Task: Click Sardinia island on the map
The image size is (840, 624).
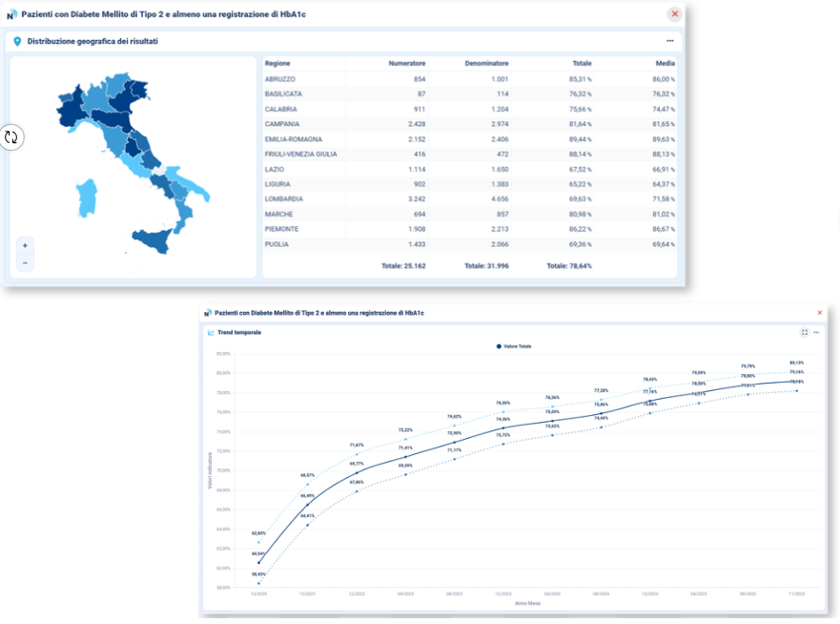Action: pyautogui.click(x=86, y=198)
